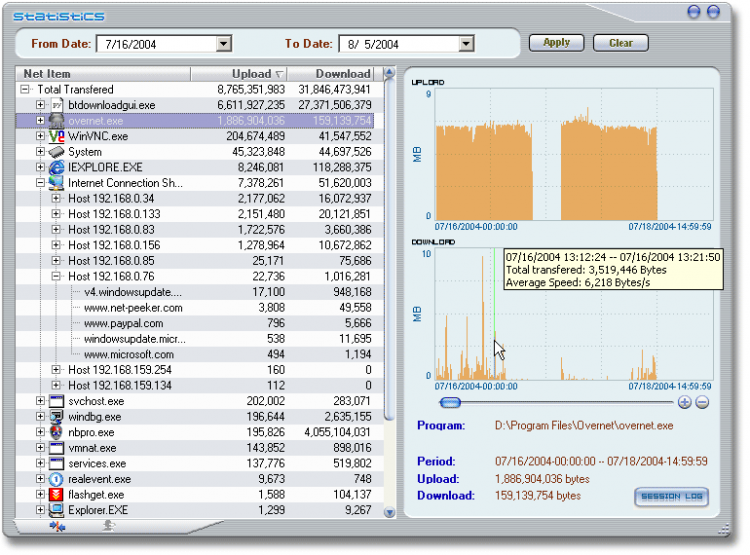750x555 pixels.
Task: Click the 4,055,104,031 download value
Action: 337,432
